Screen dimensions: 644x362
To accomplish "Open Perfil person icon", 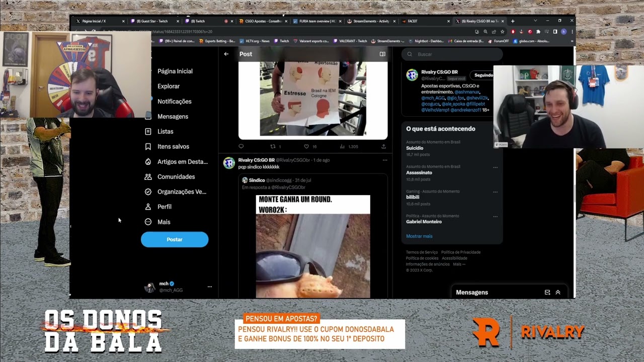I will coord(148,207).
